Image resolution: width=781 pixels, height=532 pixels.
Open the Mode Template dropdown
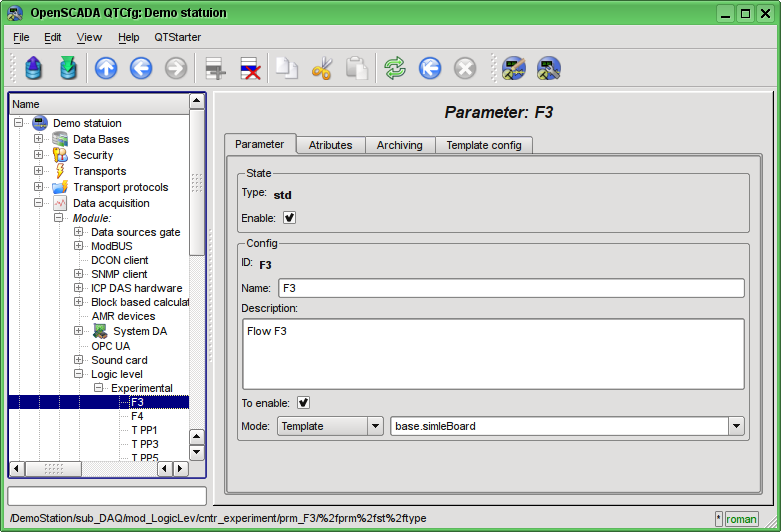click(x=330, y=426)
